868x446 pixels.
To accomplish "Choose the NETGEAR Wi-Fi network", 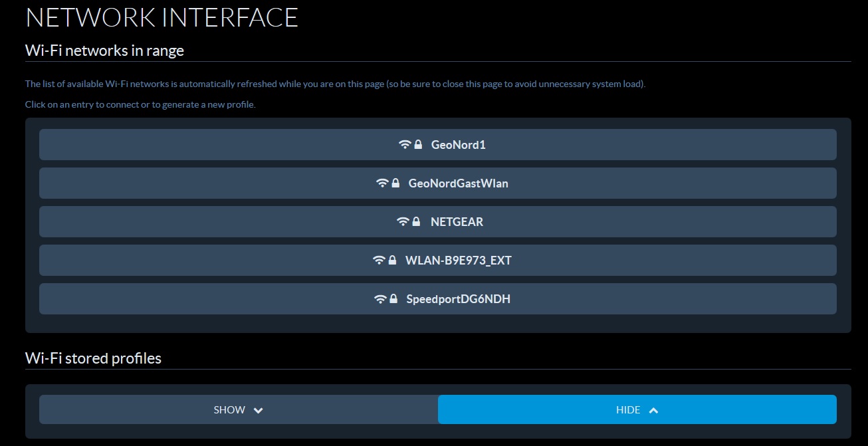I will (x=437, y=221).
